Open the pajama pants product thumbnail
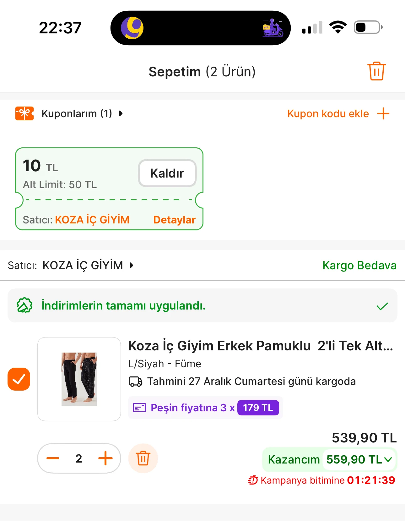This screenshot has width=405, height=532. point(79,379)
